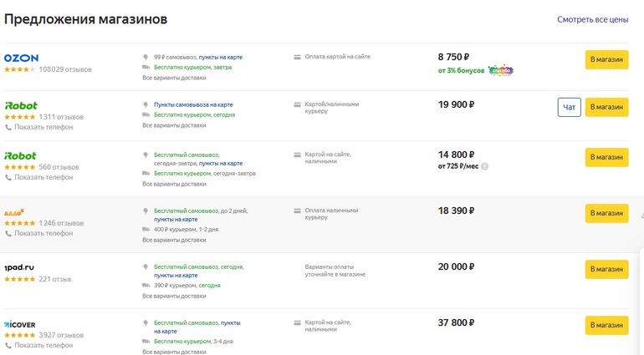
Task: Go to the store for the 14 800 ₽ offer
Action: (x=606, y=157)
